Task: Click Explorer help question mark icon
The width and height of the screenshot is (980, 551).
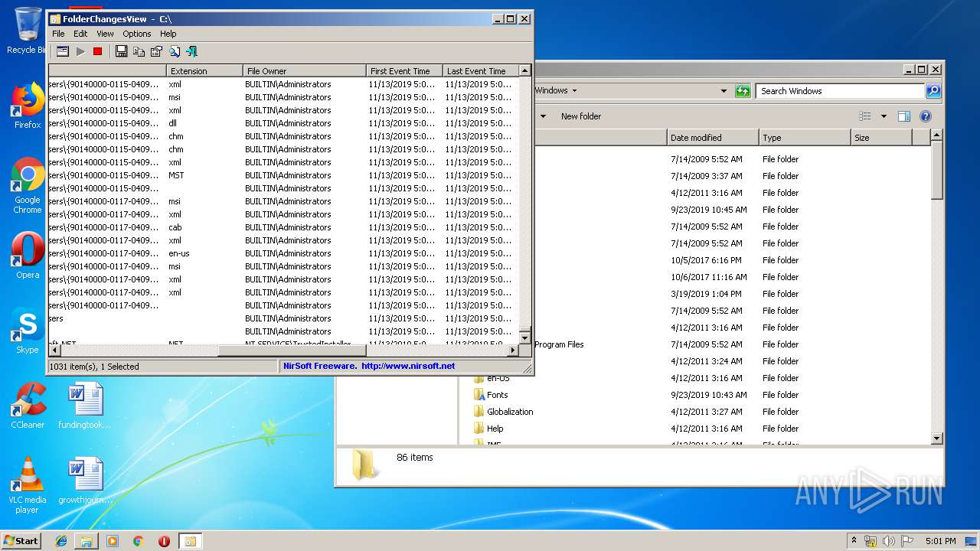Action: point(925,116)
